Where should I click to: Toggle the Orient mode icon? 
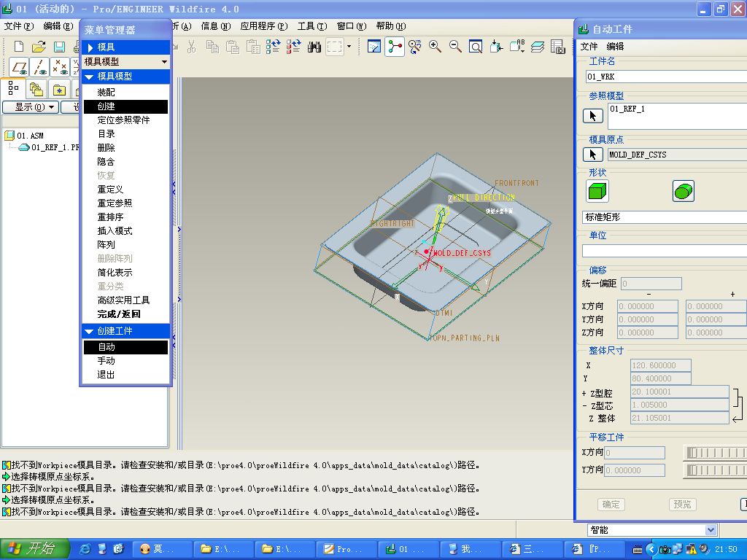415,47
